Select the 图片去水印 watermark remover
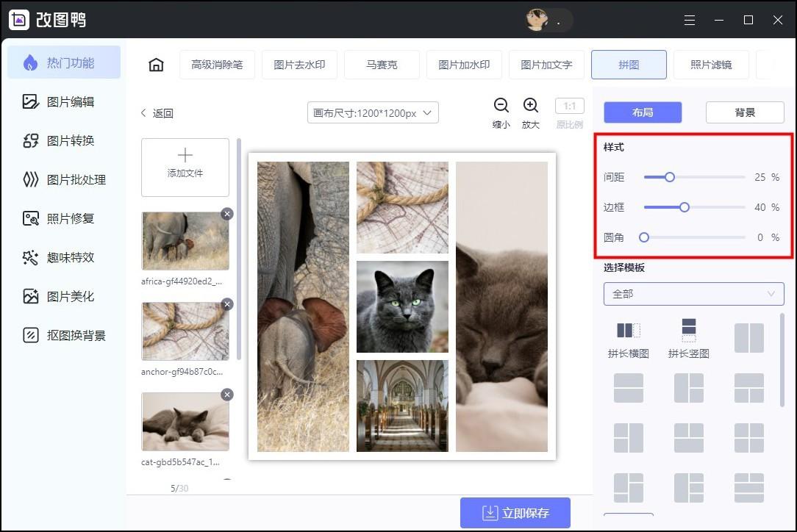797x532 pixels. point(299,65)
